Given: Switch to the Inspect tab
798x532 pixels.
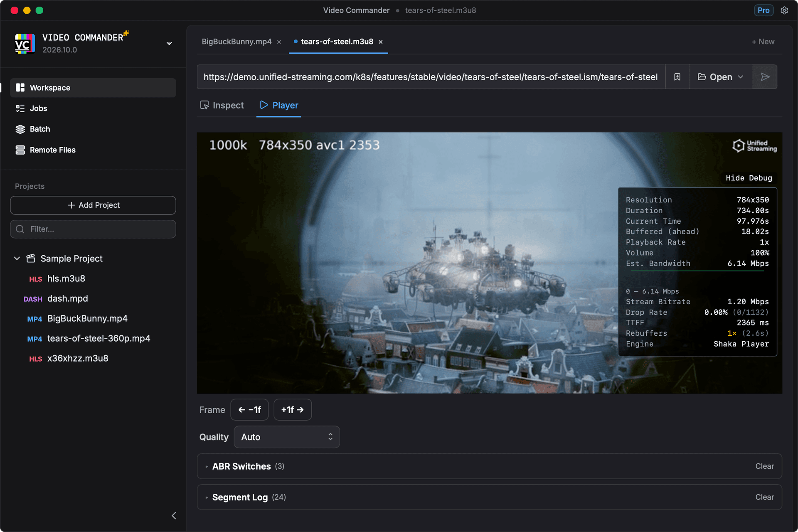Looking at the screenshot, I should click(x=222, y=105).
